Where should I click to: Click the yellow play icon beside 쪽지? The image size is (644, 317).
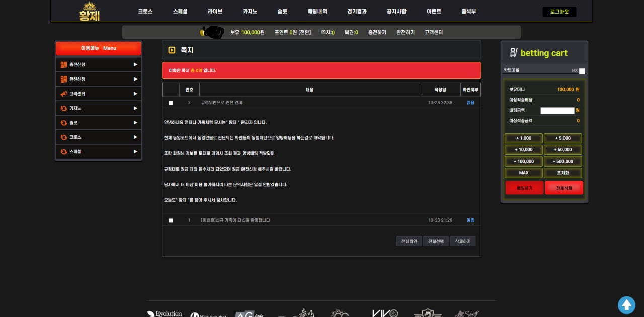click(x=172, y=50)
